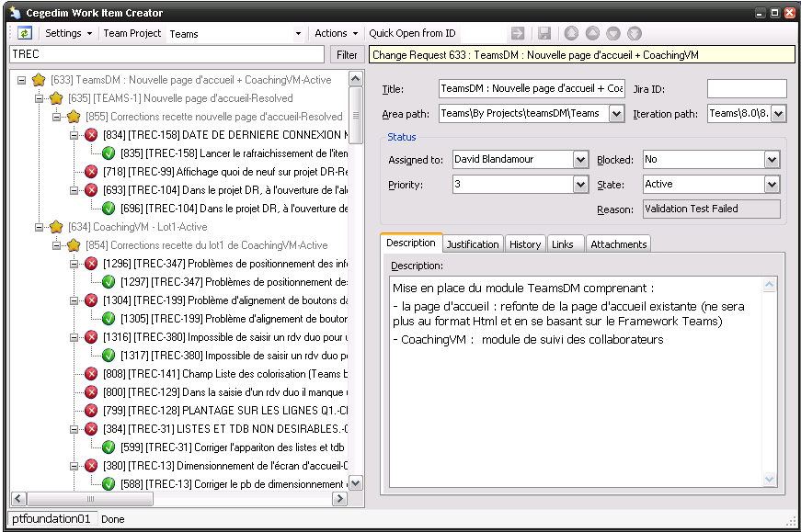801x532 pixels.
Task: Click the star icon of item [635]
Action: pyautogui.click(x=56, y=98)
